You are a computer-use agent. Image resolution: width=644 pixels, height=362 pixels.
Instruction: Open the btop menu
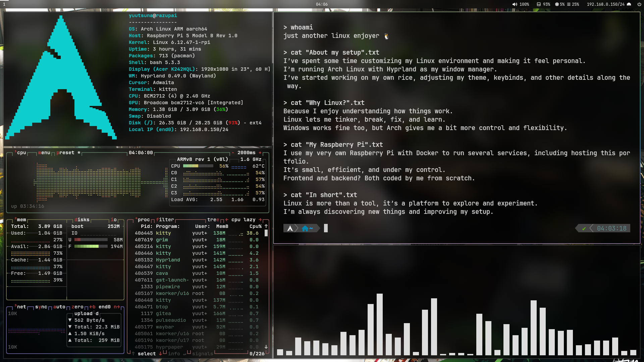pyautogui.click(x=44, y=153)
